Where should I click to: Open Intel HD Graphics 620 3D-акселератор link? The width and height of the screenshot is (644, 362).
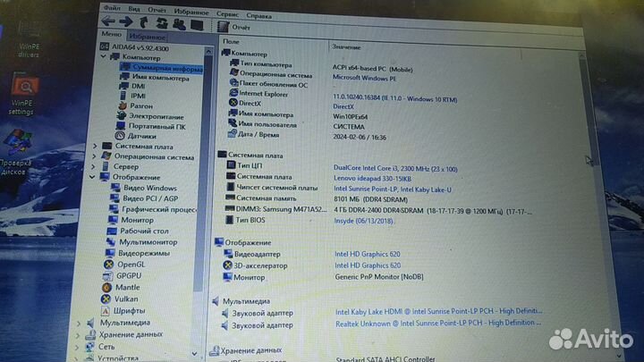(368, 265)
